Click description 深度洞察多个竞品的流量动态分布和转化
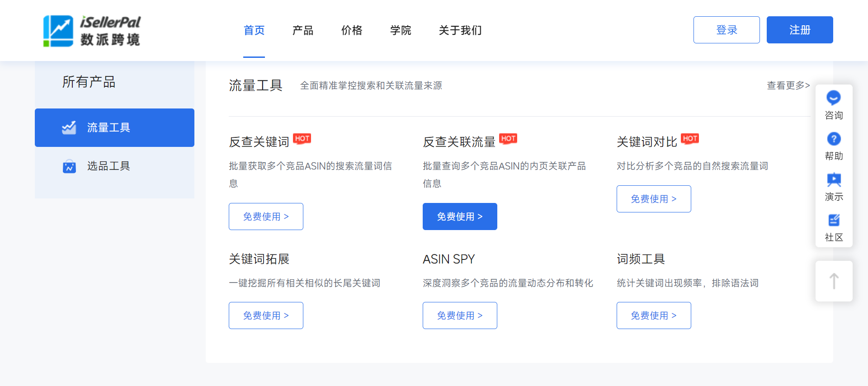 point(508,283)
